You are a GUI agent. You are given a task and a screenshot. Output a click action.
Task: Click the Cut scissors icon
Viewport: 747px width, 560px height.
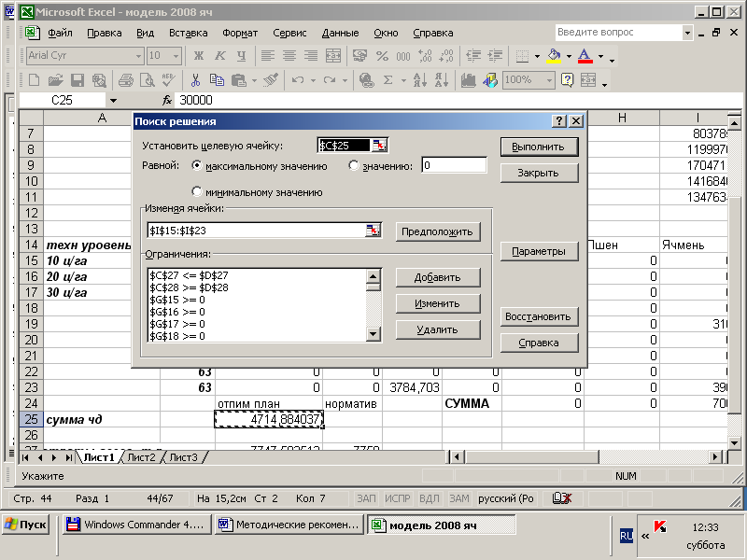pos(196,80)
